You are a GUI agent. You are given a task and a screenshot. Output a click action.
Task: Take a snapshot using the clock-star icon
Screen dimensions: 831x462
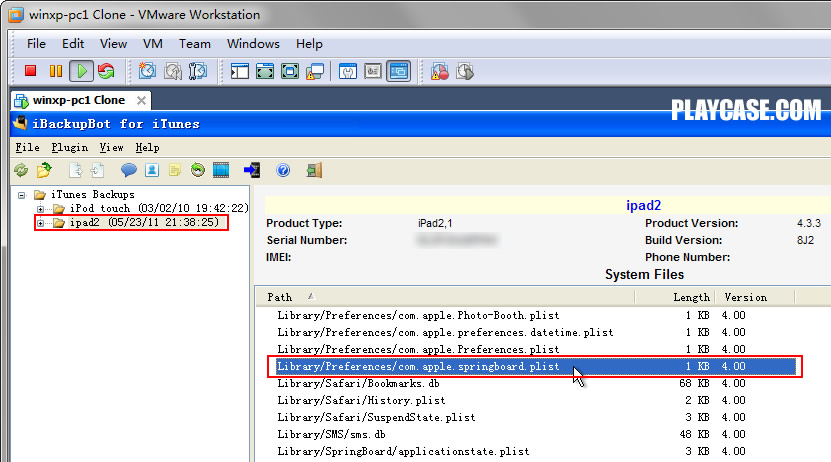147,71
